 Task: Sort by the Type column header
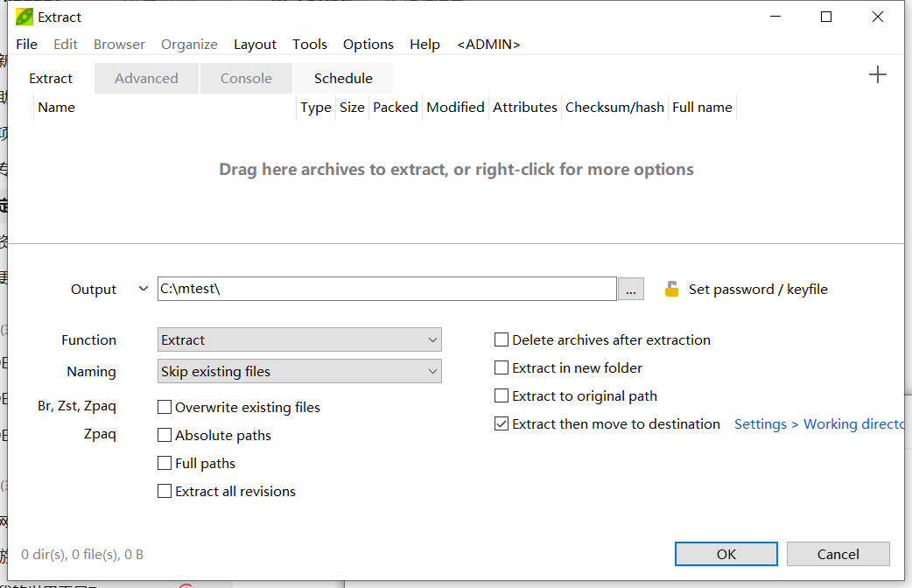[316, 108]
